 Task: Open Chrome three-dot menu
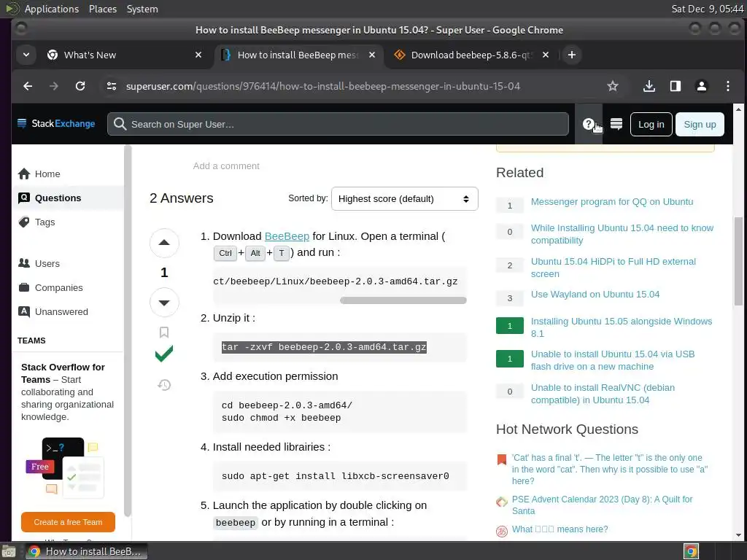tap(727, 86)
